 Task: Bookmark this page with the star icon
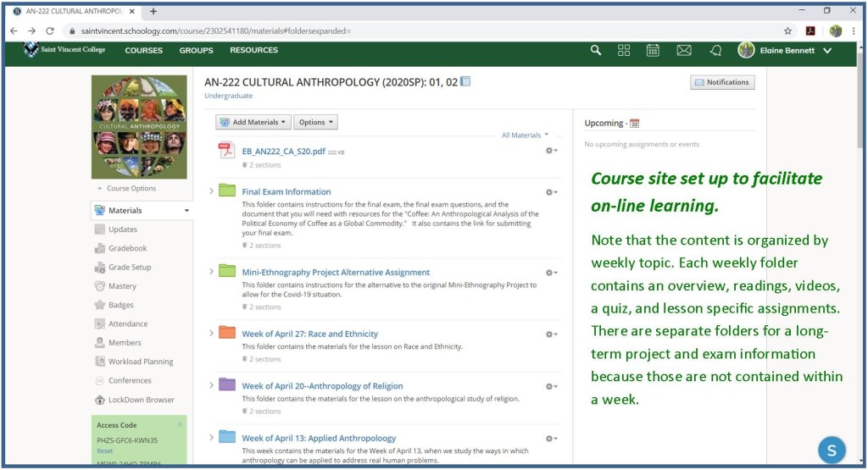tap(787, 30)
